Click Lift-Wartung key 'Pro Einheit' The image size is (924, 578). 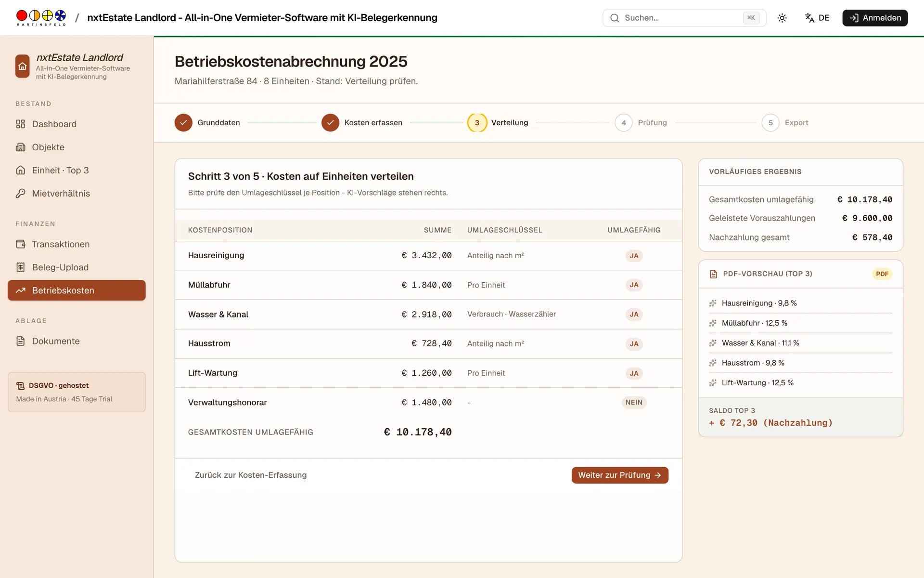coord(486,373)
